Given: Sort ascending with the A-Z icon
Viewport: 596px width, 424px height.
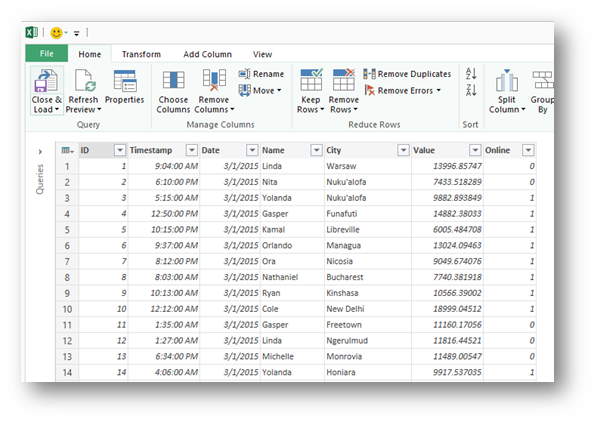Looking at the screenshot, I should (x=471, y=73).
